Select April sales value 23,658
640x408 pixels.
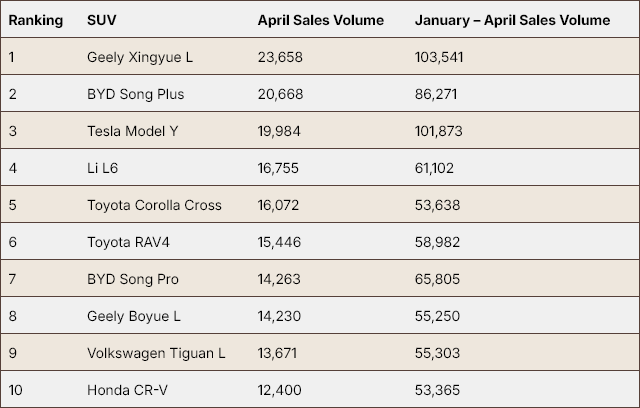(280, 57)
